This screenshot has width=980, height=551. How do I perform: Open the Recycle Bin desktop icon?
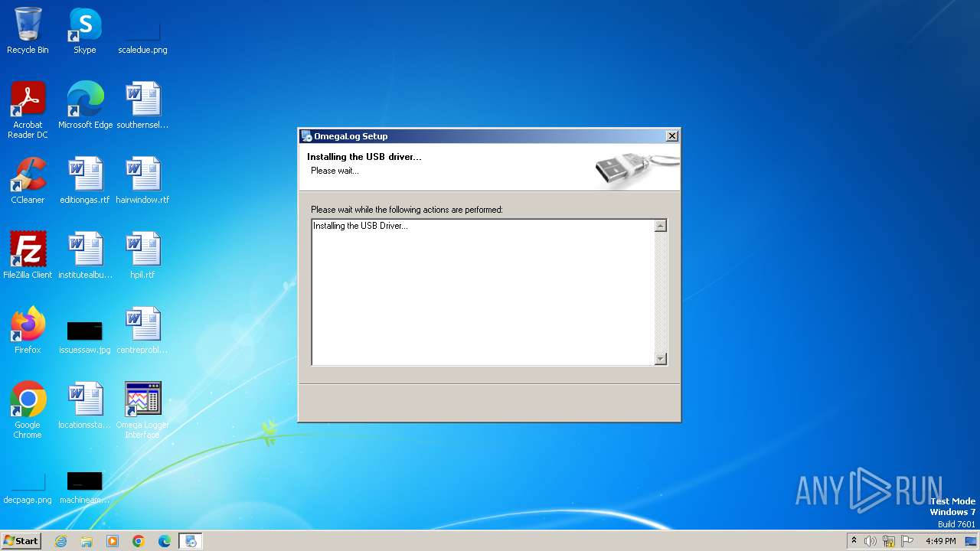pyautogui.click(x=28, y=31)
